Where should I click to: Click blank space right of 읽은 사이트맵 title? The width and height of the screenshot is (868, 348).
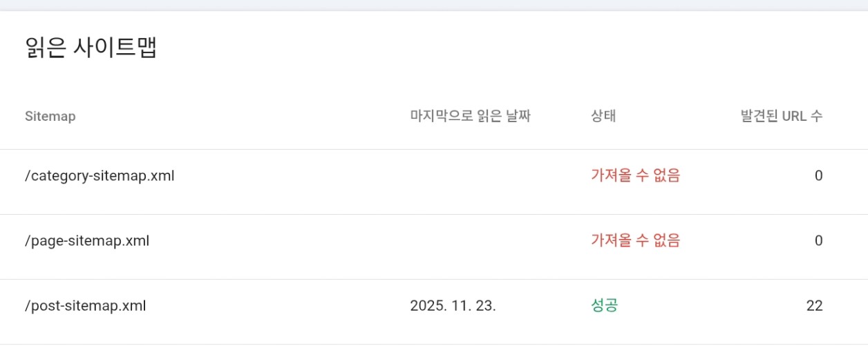pyautogui.click(x=484, y=48)
